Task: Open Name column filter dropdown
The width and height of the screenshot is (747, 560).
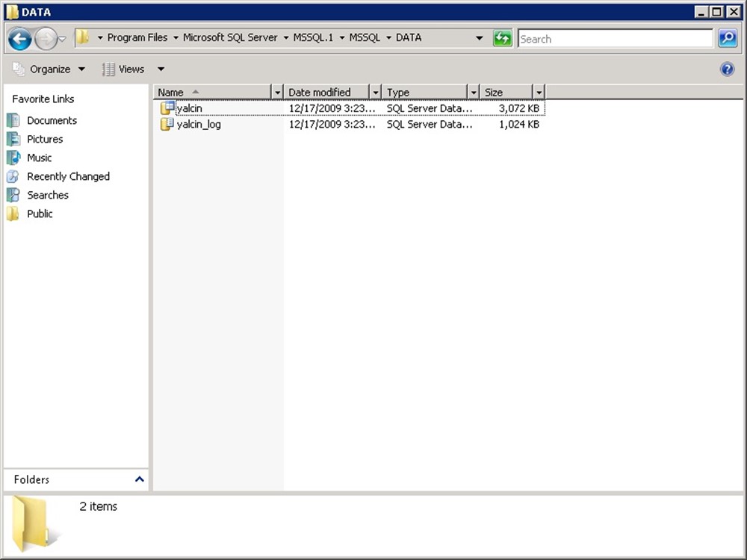Action: coord(277,93)
